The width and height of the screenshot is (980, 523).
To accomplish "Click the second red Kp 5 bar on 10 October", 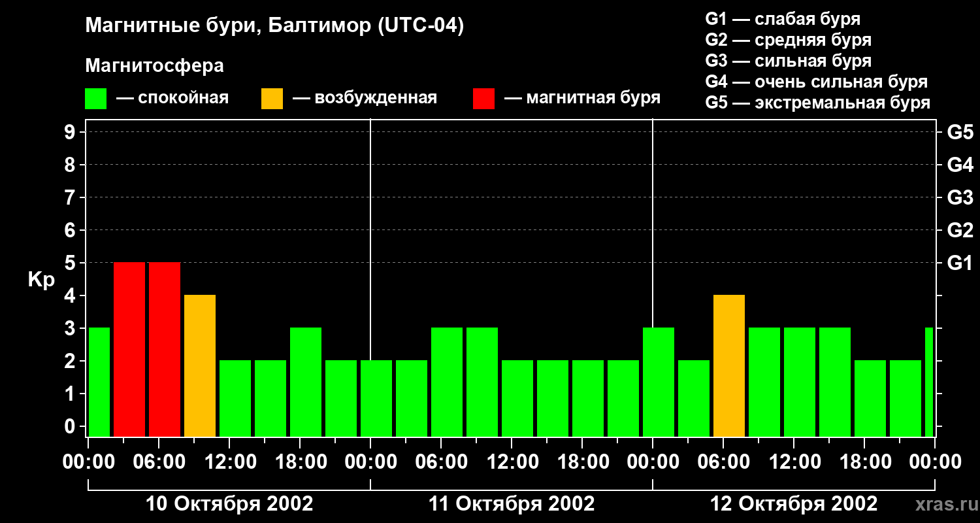I will (x=165, y=350).
